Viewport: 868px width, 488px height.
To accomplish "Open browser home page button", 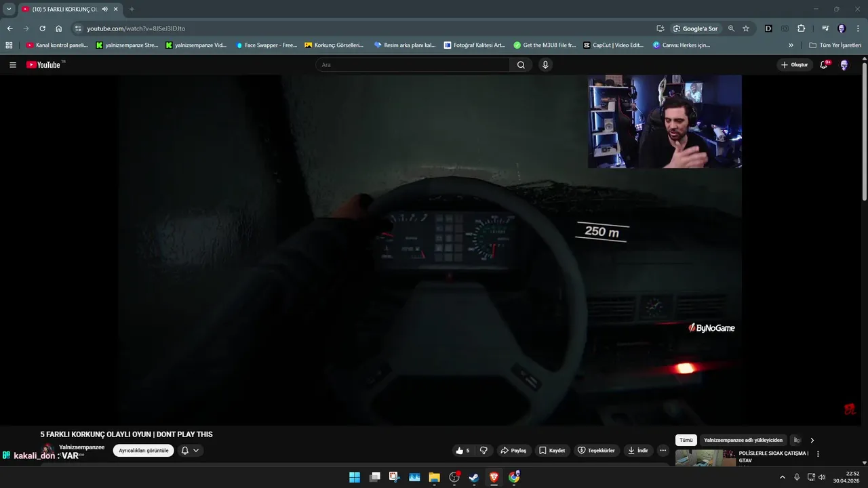I will [x=59, y=28].
